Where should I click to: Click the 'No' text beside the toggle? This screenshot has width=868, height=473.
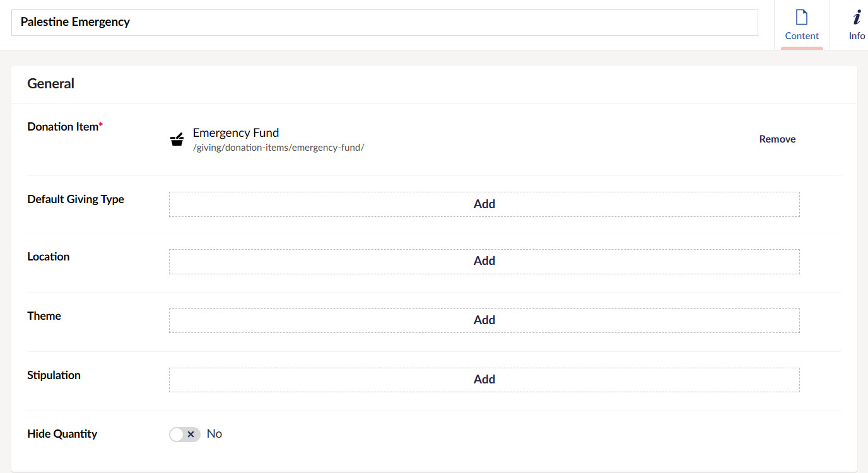coord(214,434)
